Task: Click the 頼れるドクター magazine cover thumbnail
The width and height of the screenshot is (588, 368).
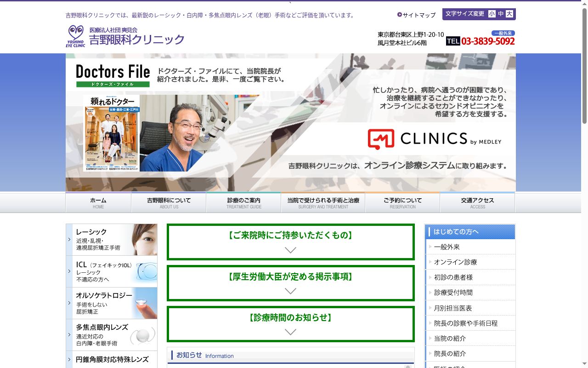Action: point(112,133)
